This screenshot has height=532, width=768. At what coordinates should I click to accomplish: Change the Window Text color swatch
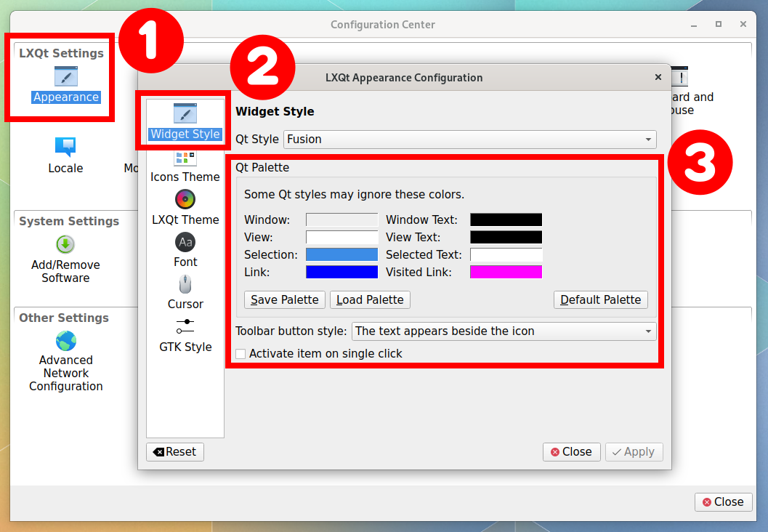pos(506,219)
